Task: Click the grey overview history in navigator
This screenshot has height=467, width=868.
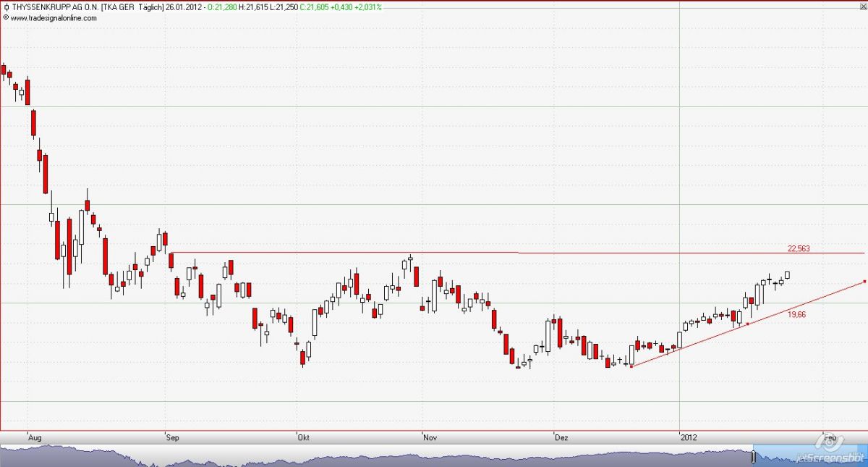Action: [x=376, y=456]
